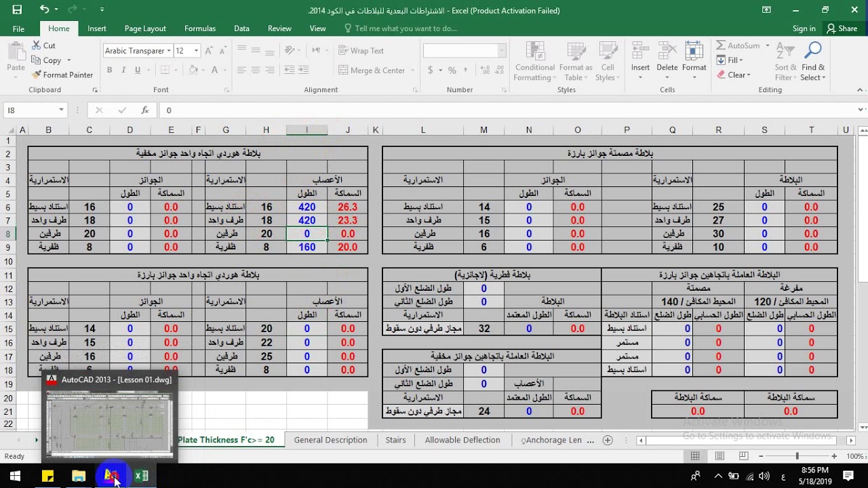The image size is (868, 488).
Task: Click the Insert Function fx icon
Action: click(x=145, y=110)
